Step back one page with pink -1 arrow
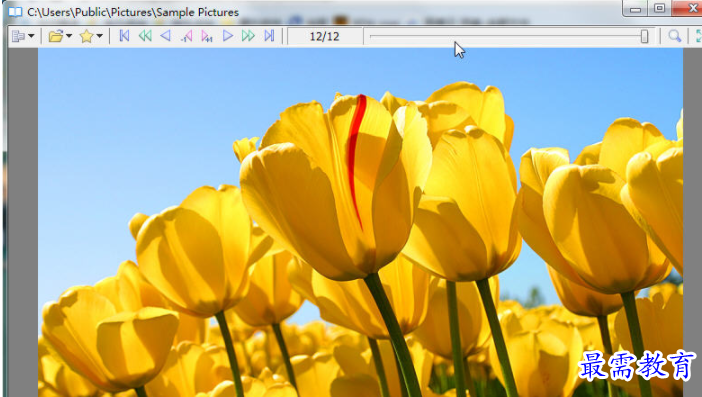The image size is (702, 397). pyautogui.click(x=186, y=36)
